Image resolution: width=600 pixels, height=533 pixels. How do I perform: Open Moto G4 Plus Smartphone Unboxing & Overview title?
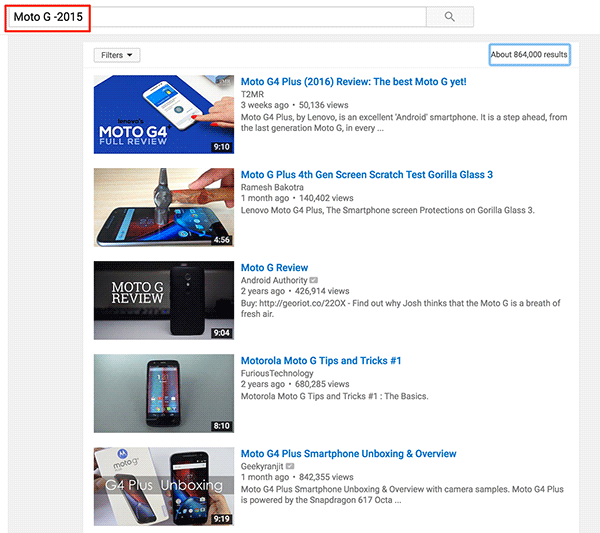pos(348,454)
